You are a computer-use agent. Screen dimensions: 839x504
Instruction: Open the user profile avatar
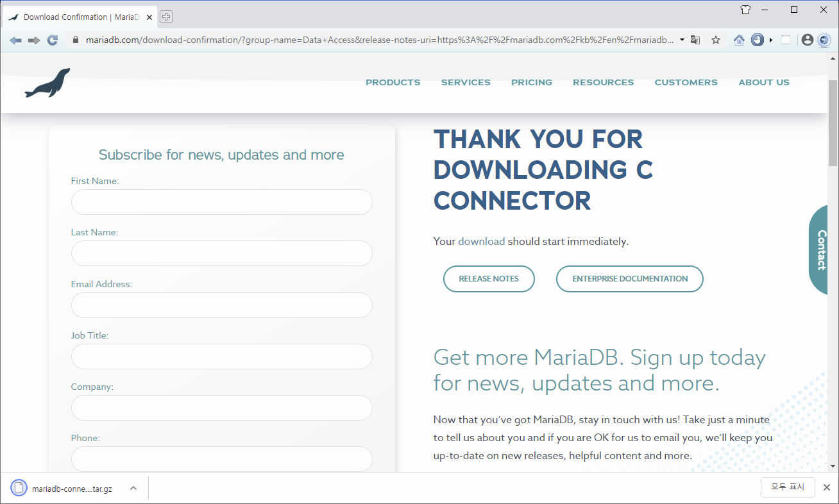tap(808, 40)
